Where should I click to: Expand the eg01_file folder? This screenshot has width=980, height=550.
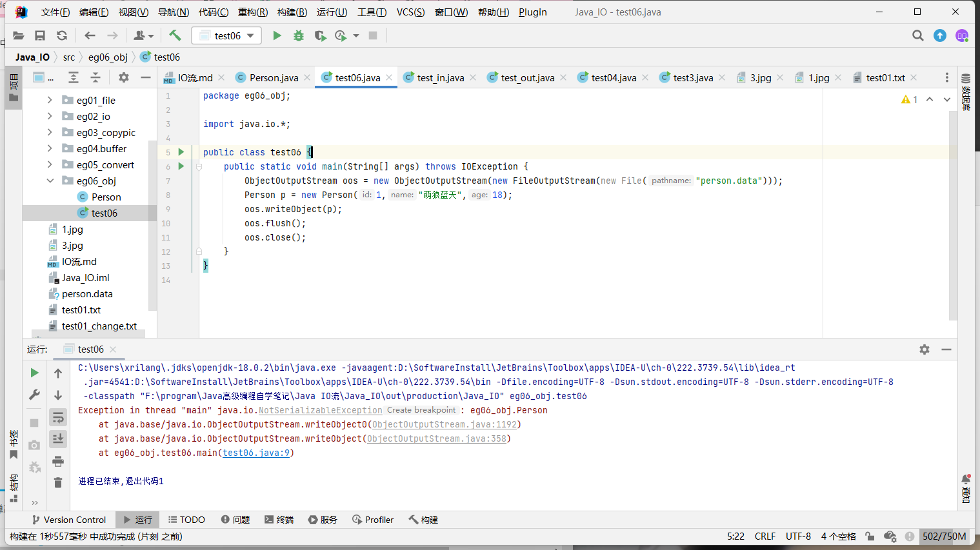(50, 100)
